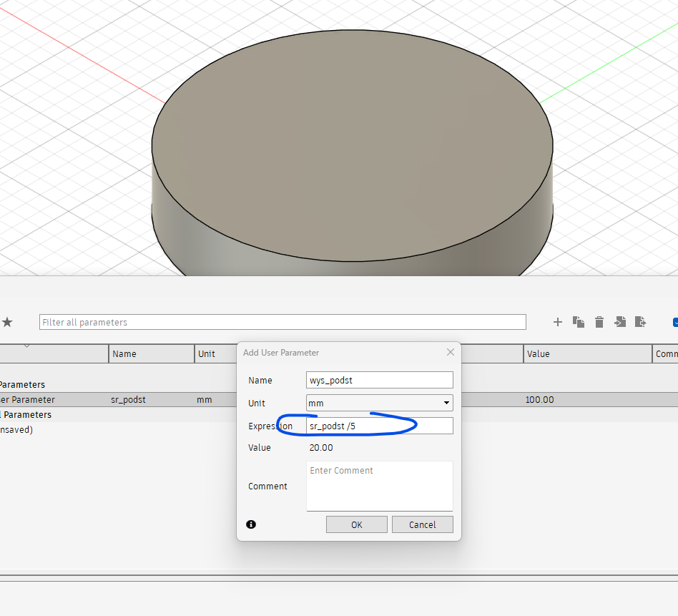Open the Unit dropdown showing mm
The width and height of the screenshot is (678, 616).
pyautogui.click(x=379, y=403)
